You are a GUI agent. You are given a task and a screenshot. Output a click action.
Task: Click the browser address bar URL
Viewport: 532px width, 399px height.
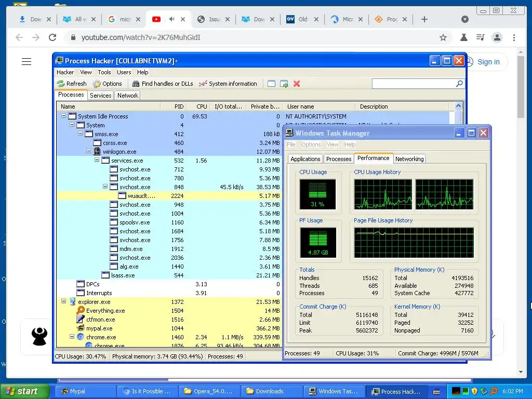[141, 37]
